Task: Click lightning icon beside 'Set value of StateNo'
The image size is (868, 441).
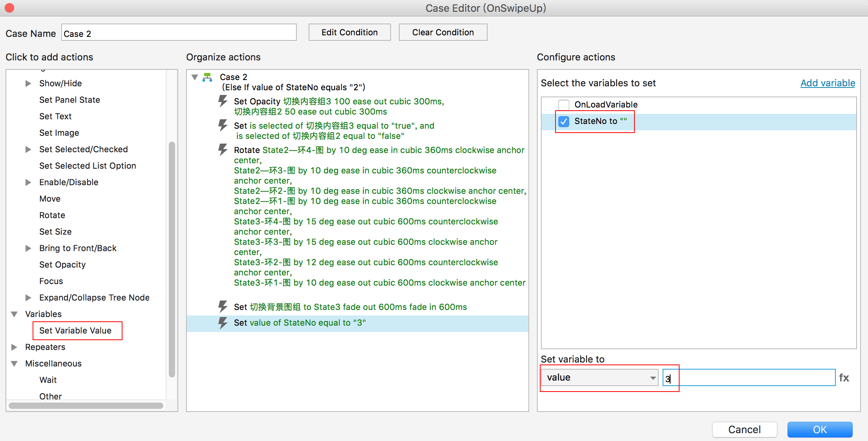Action: click(223, 323)
